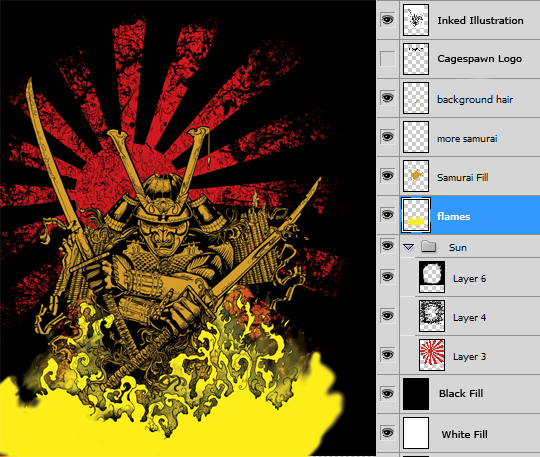Viewport: 540px width, 457px height.
Task: Toggle the flames layer eye icon
Action: (387, 215)
